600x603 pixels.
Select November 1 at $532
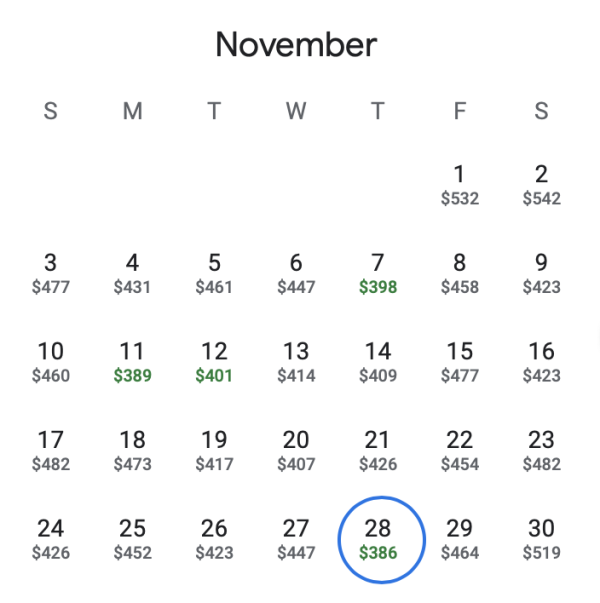[x=459, y=185]
